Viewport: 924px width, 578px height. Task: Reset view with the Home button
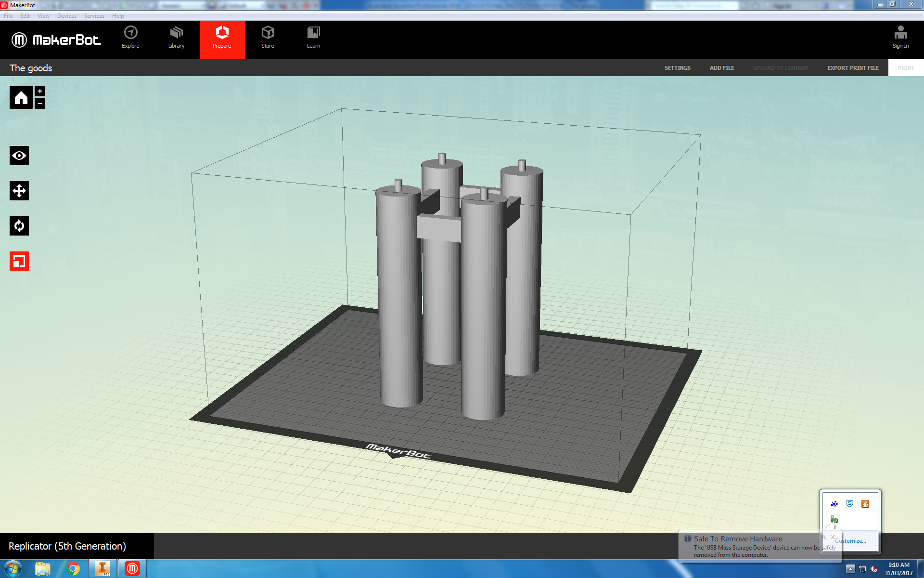(21, 97)
